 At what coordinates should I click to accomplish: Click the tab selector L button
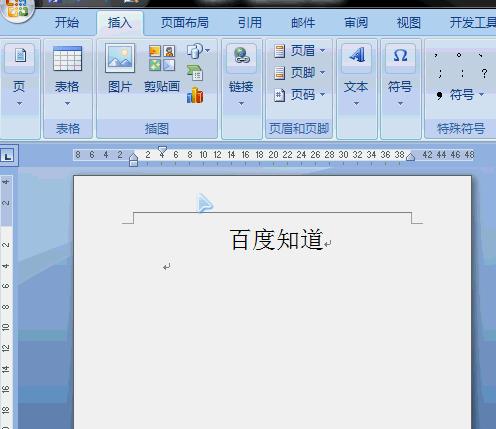click(x=8, y=155)
